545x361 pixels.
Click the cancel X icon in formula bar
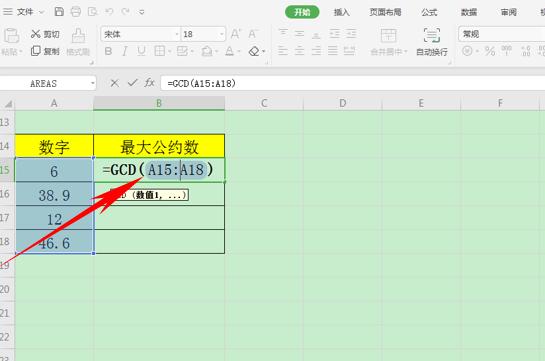(114, 83)
